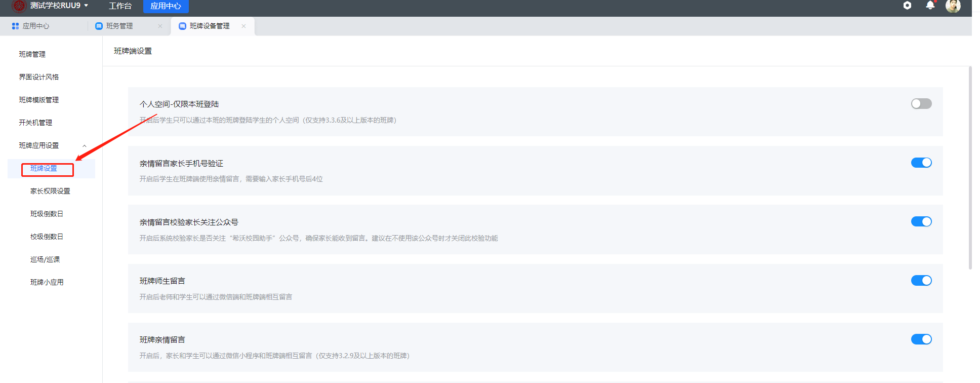
Task: Go to 工作台 in top navigation
Action: point(120,6)
